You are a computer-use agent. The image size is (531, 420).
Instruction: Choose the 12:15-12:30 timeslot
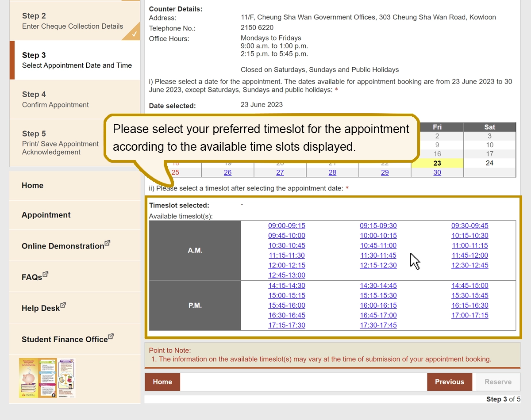(378, 265)
